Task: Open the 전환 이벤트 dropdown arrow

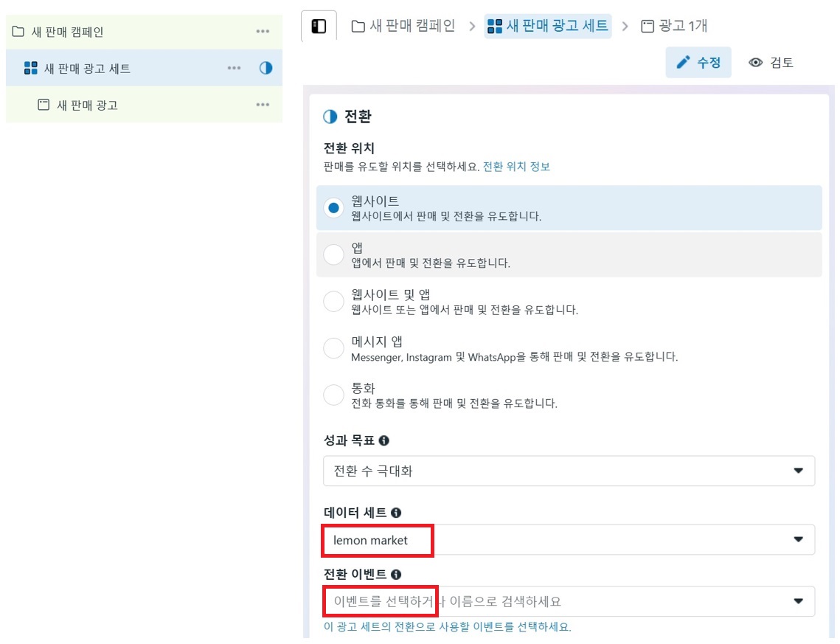Action: [x=798, y=601]
